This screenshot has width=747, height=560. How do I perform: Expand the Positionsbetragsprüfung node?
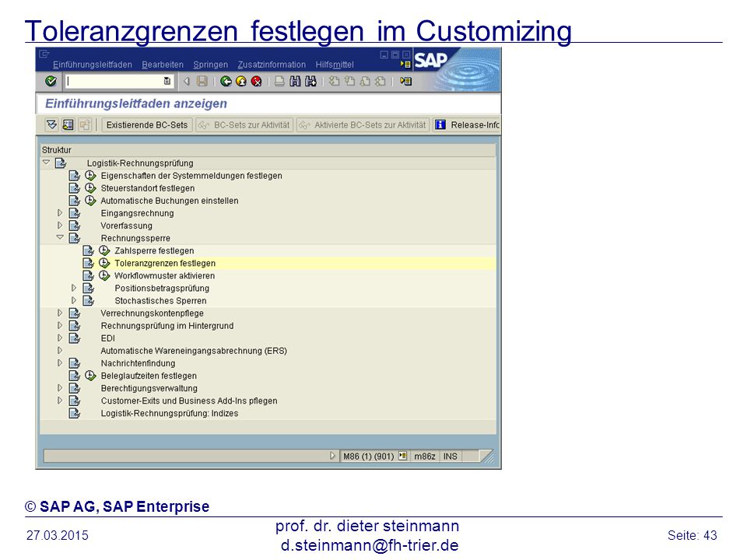click(74, 288)
